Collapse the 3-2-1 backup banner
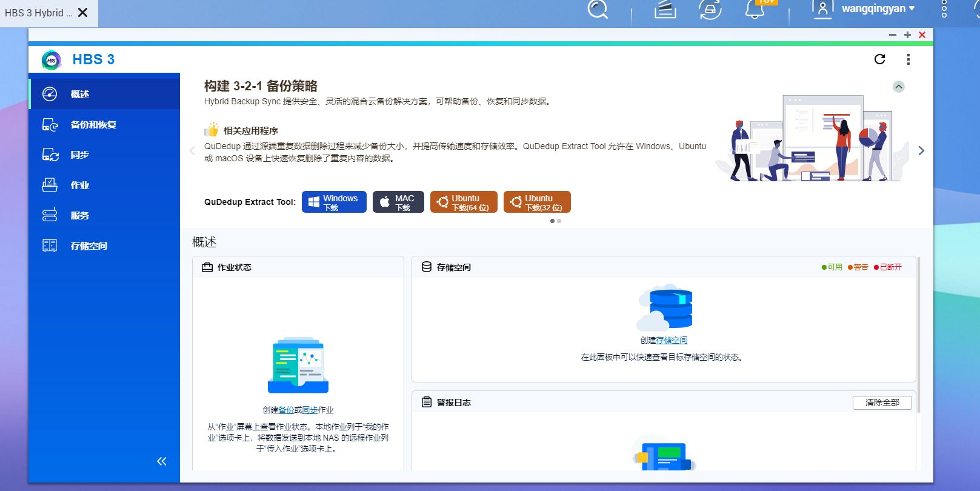The image size is (980, 491). coord(899,87)
